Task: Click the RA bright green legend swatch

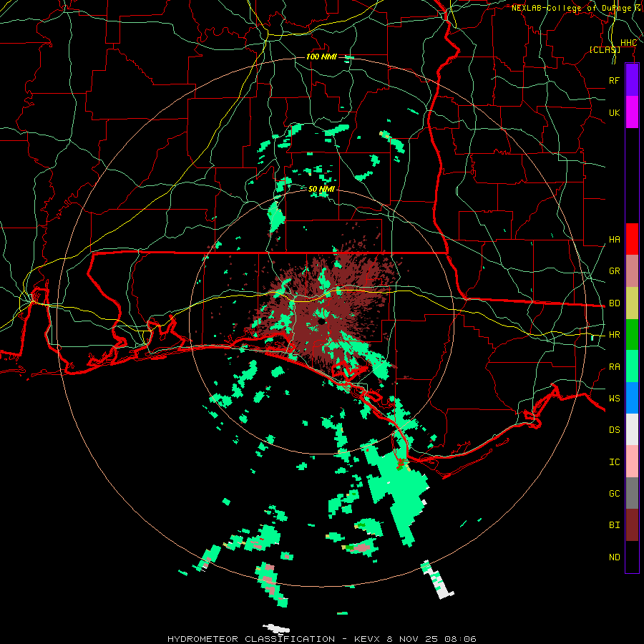Action: (632, 366)
